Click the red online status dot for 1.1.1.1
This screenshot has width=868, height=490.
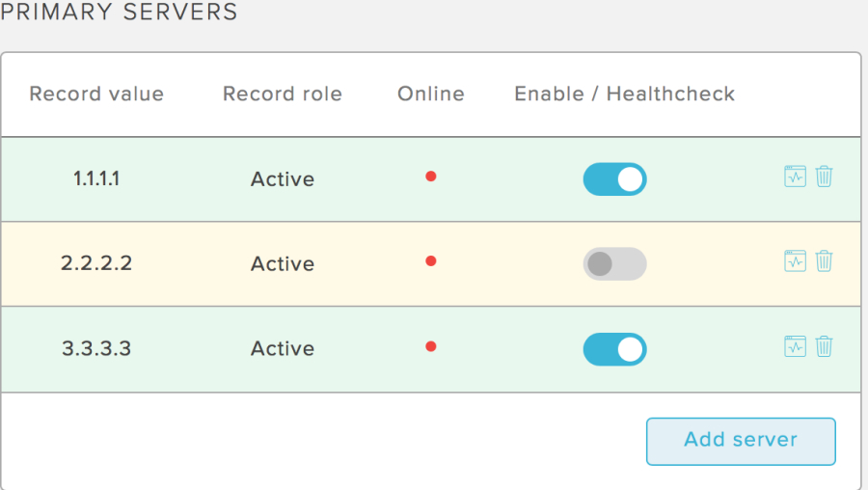[431, 177]
